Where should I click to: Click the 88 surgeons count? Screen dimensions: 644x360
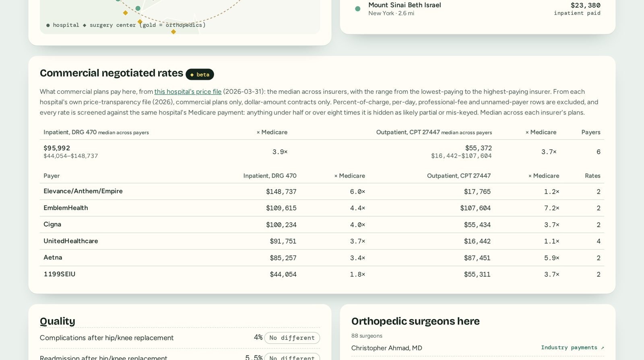(367, 335)
